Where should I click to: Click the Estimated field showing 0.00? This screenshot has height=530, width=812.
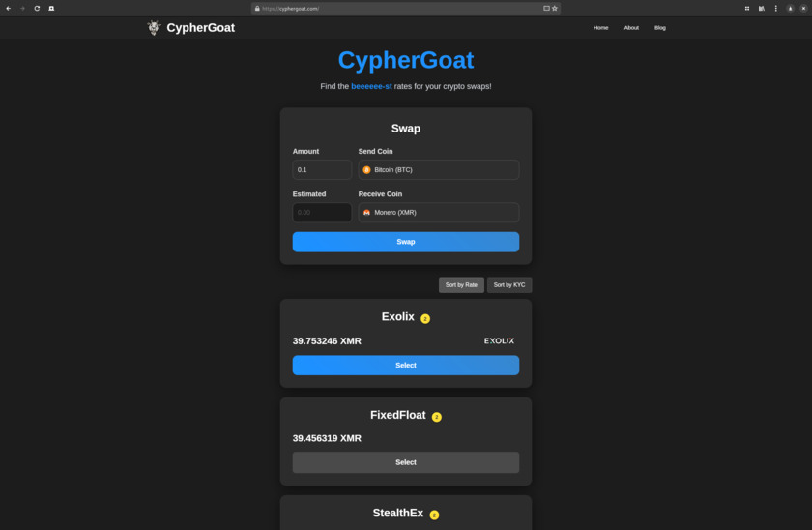point(322,213)
